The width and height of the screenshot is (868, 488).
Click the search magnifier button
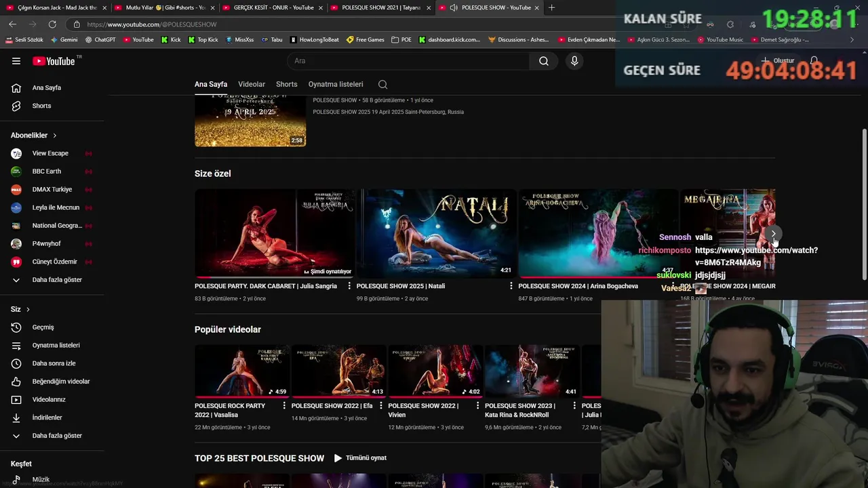pyautogui.click(x=544, y=61)
